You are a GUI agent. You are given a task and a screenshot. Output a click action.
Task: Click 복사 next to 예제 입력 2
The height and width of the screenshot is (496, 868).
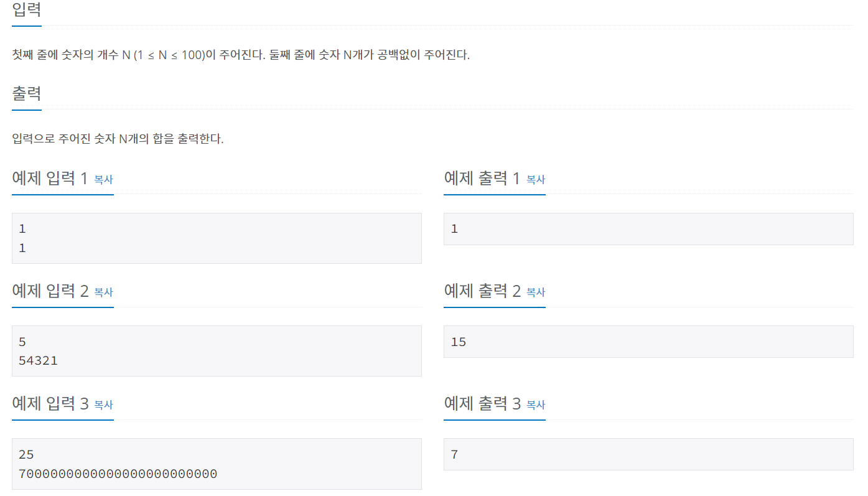pyautogui.click(x=103, y=292)
